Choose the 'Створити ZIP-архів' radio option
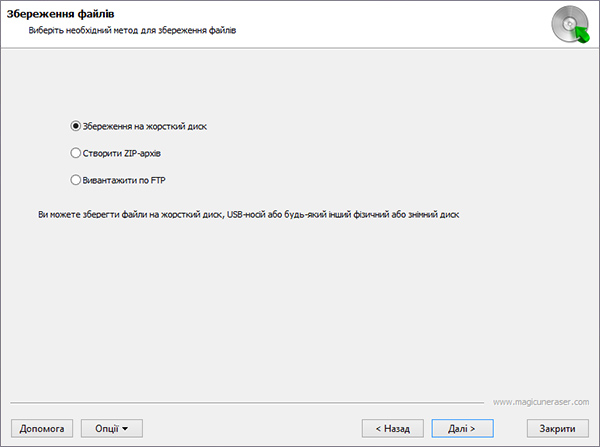The width and height of the screenshot is (600, 447). [x=75, y=153]
